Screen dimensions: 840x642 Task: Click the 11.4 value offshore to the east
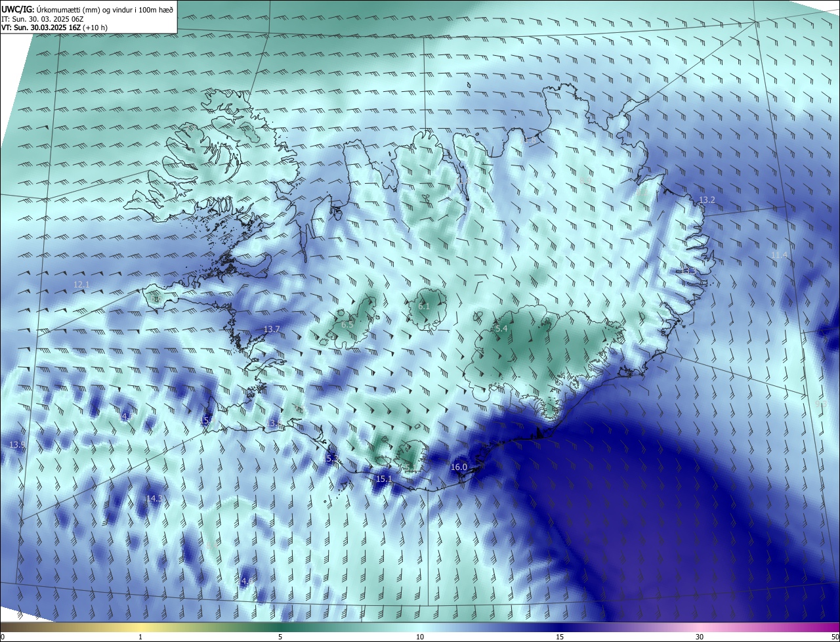(779, 255)
